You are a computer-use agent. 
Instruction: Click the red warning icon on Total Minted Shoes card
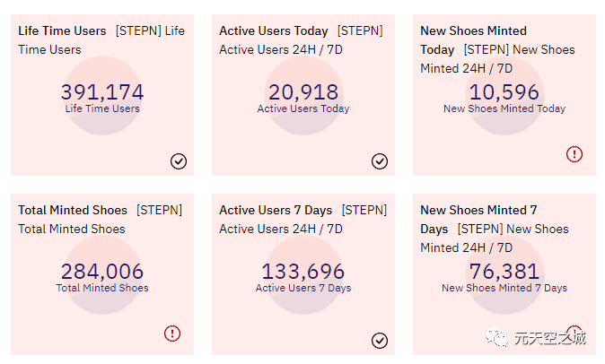(172, 334)
